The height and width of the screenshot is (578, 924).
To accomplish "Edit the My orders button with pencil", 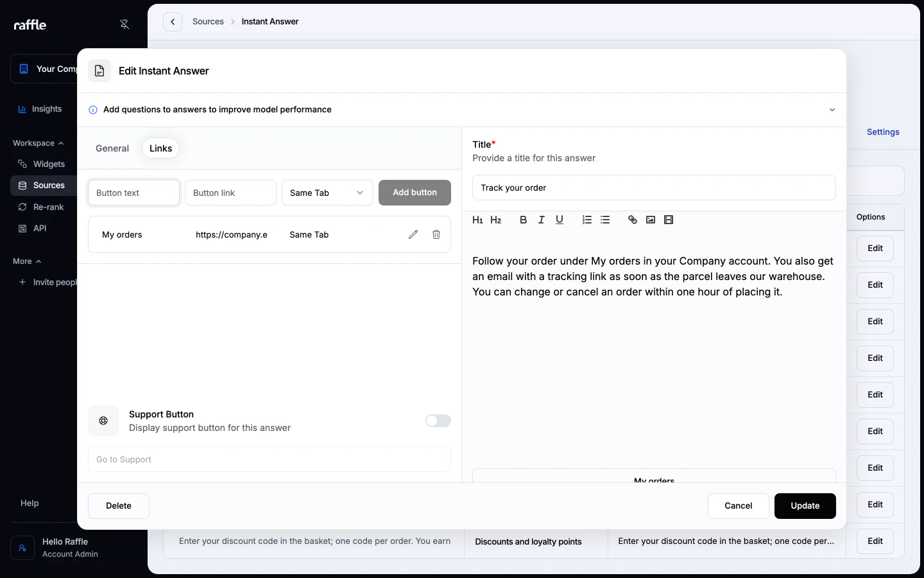I will (413, 234).
